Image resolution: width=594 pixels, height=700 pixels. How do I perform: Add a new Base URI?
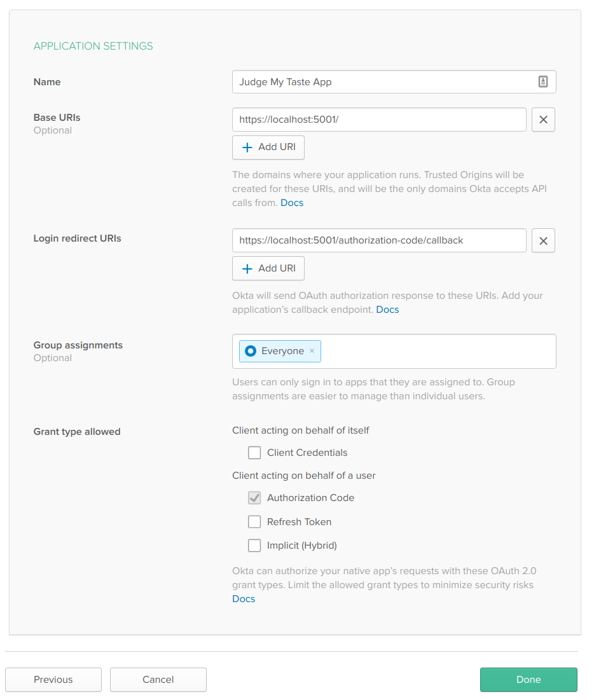268,147
